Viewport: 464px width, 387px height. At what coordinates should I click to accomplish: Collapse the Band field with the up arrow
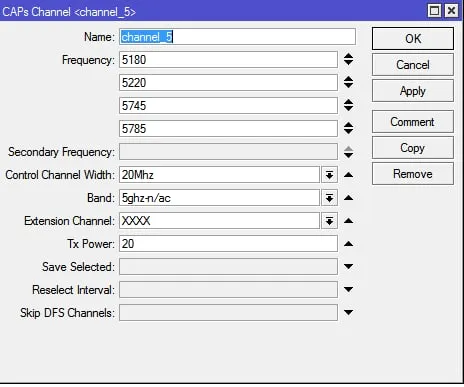[348, 198]
